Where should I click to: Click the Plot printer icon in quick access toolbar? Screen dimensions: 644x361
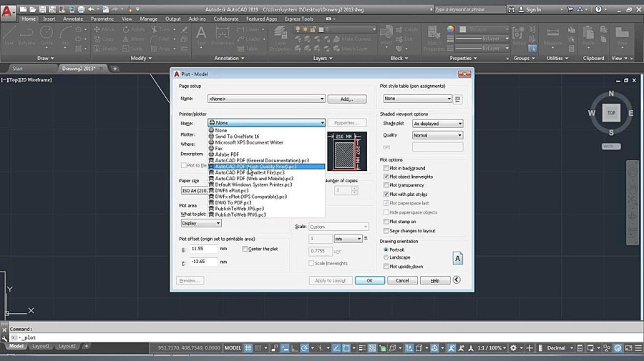point(82,9)
